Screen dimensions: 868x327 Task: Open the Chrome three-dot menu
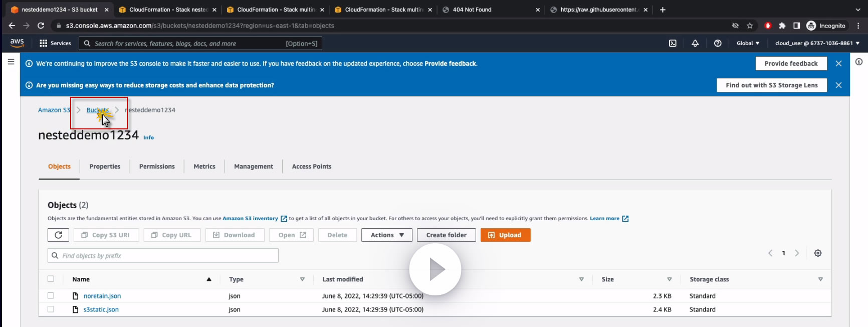pyautogui.click(x=859, y=26)
